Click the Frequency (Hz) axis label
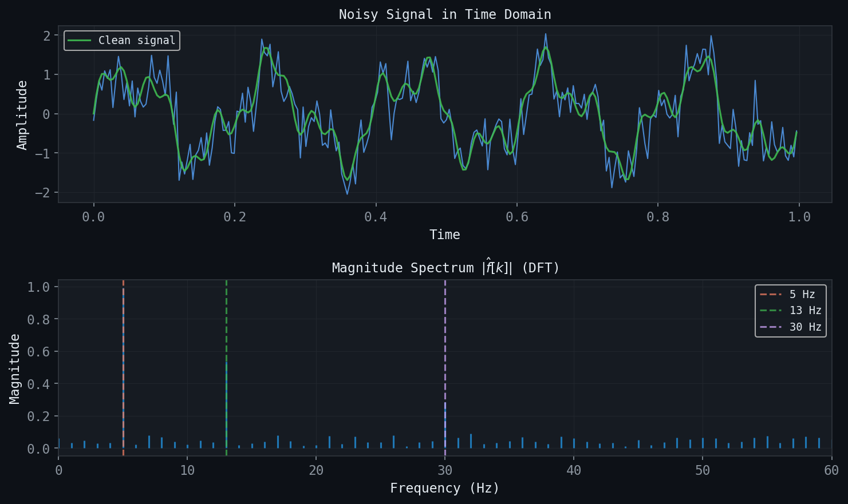Screen dimensions: 848x504 (444, 488)
